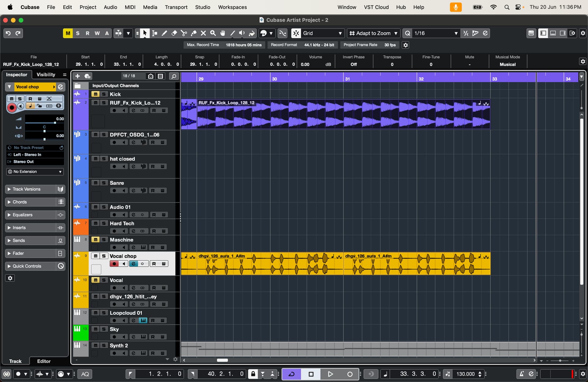Select the Mute X tool
Screen dimensions: 588x382
(203, 33)
